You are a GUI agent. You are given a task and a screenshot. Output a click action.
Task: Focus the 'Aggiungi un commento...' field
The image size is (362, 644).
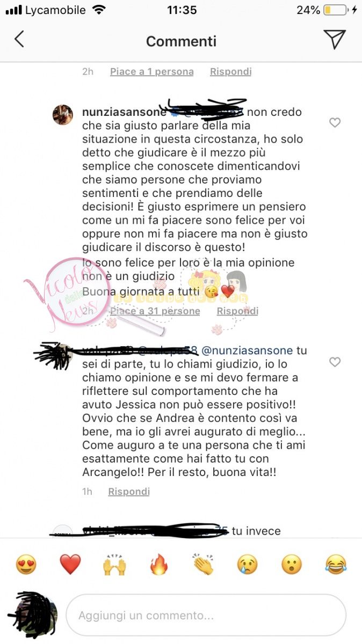tap(206, 615)
